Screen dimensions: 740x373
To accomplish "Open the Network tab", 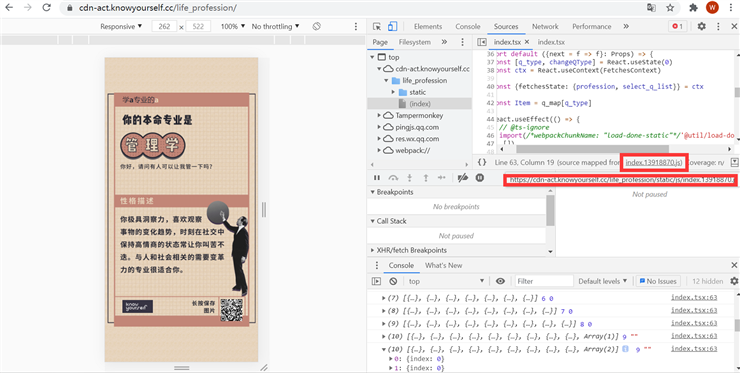I will [x=545, y=26].
